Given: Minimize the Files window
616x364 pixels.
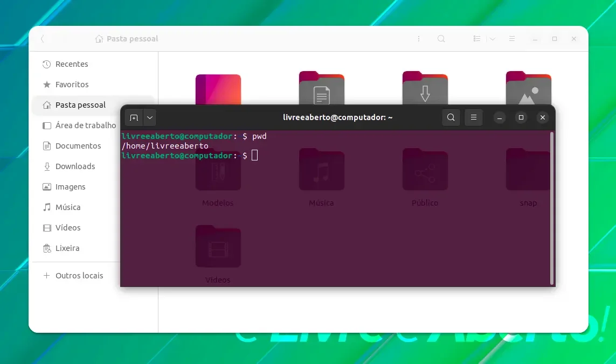Looking at the screenshot, I should pyautogui.click(x=535, y=39).
